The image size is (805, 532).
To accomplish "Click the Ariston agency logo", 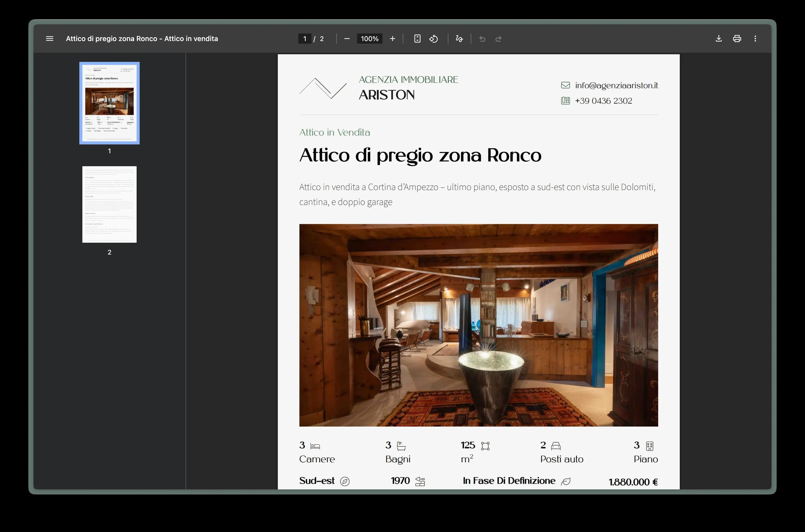I will [x=322, y=88].
